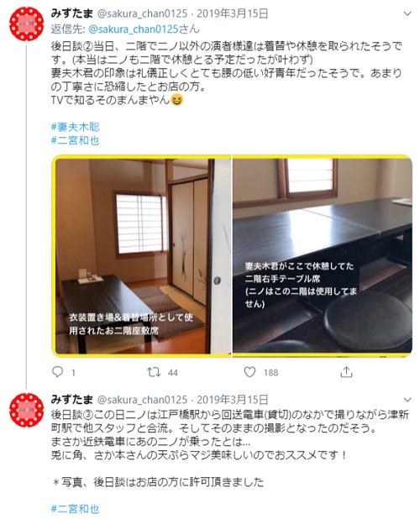Open the みずたま display name in second tweet
The width and height of the screenshot is (420, 519).
coord(72,400)
